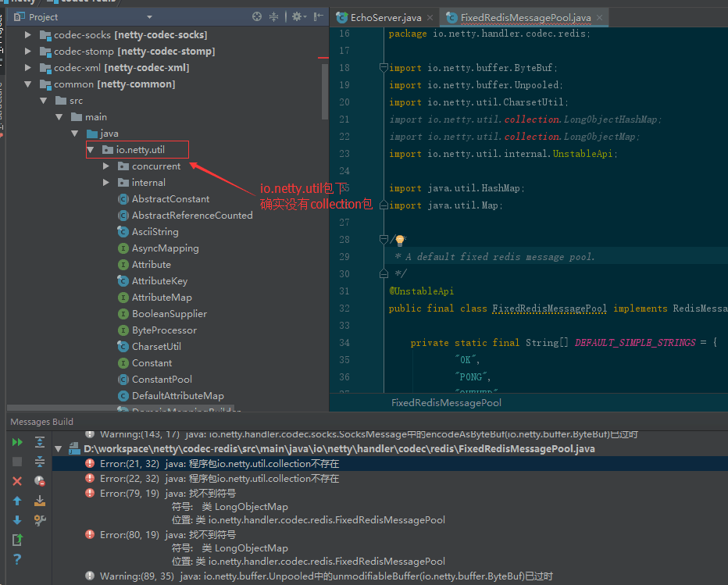Click LongObjectHashMap import on line 21

pyautogui.click(x=612, y=119)
